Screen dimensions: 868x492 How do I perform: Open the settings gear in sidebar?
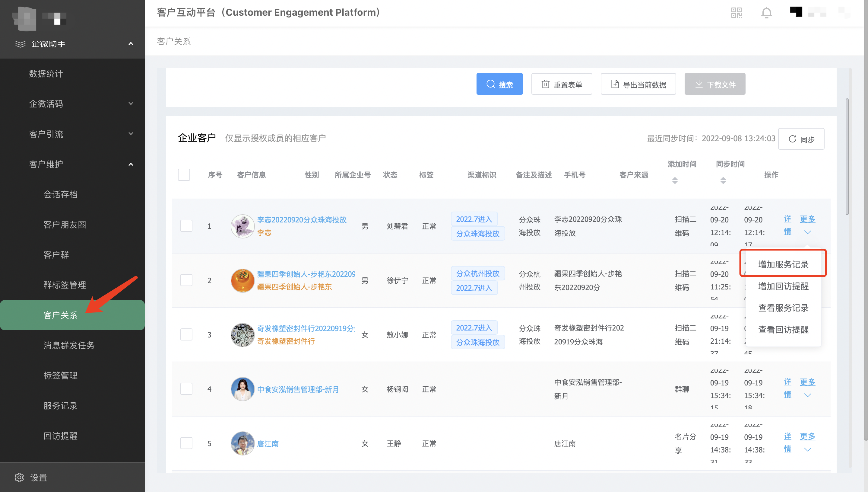point(19,477)
